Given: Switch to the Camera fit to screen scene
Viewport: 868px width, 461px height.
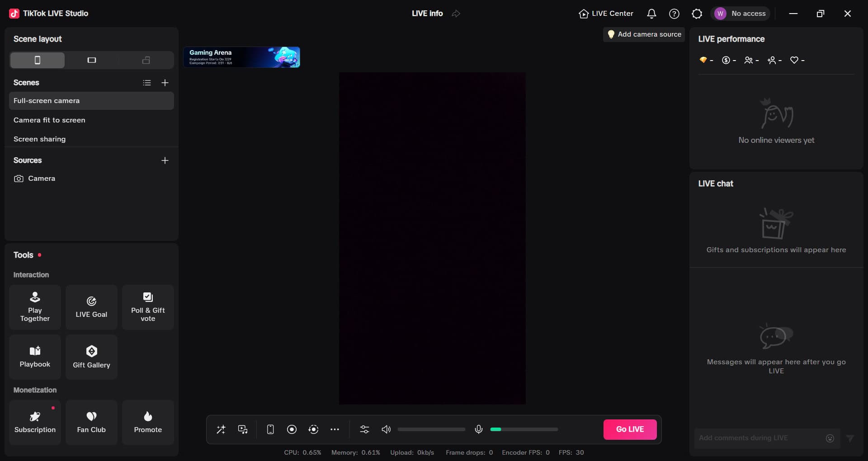Looking at the screenshot, I should (x=50, y=120).
